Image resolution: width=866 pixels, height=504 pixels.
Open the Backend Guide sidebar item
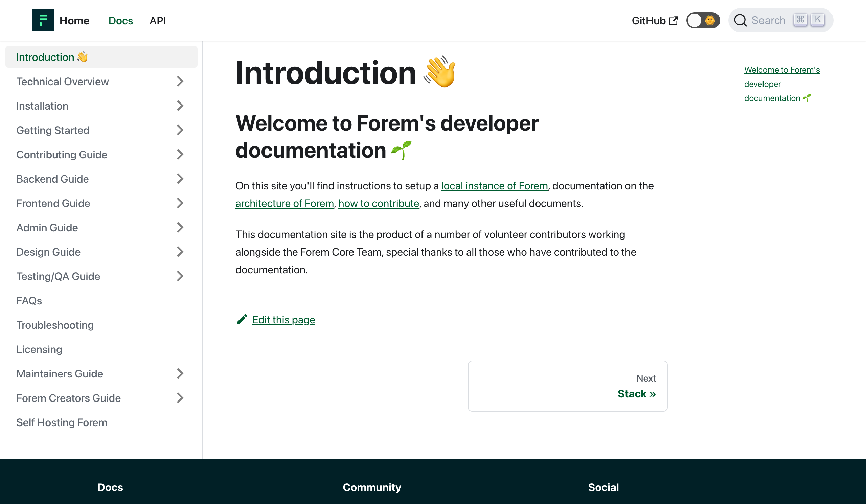point(52,179)
